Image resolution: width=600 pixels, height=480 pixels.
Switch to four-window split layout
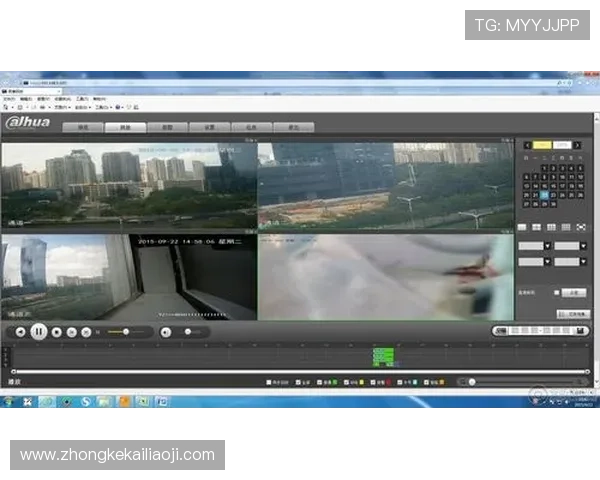[x=536, y=228]
